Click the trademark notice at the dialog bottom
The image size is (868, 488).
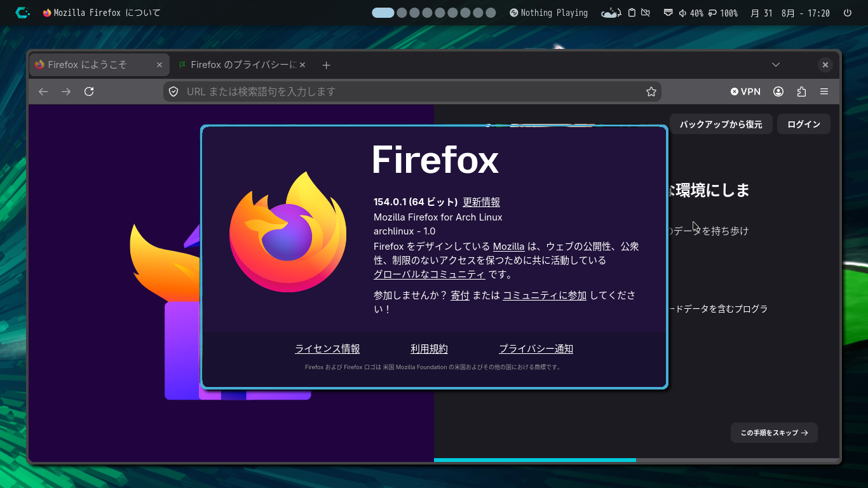(x=433, y=367)
